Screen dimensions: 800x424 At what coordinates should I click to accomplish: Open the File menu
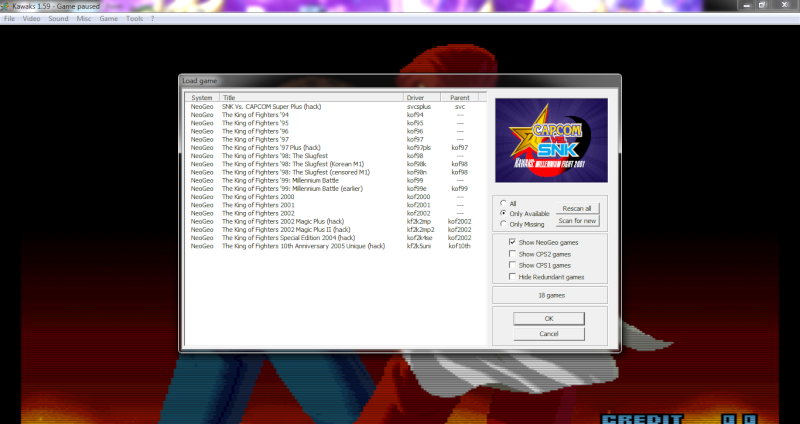(x=9, y=18)
